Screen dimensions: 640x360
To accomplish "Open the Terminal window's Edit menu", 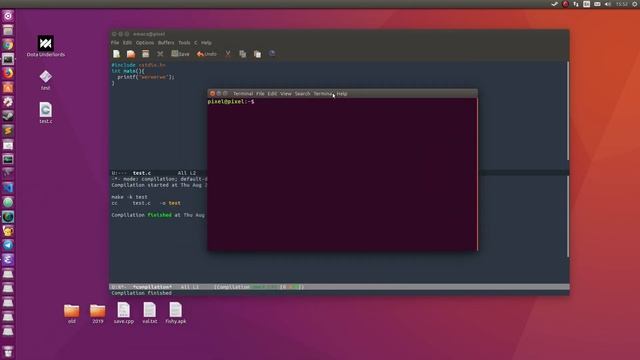I will (272, 93).
